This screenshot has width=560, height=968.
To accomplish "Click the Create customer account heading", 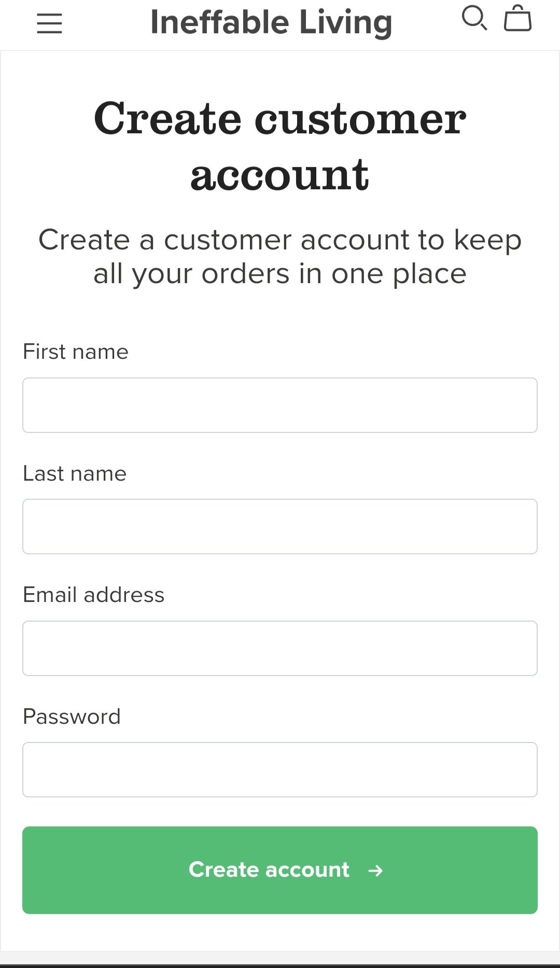I will tap(280, 146).
